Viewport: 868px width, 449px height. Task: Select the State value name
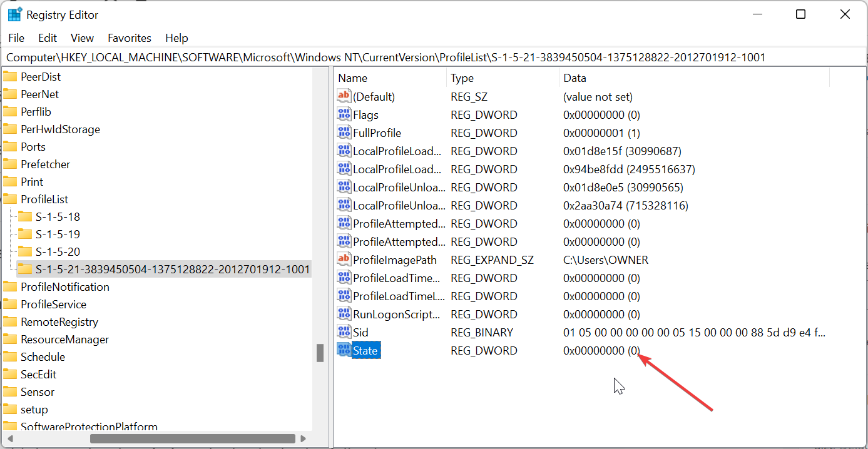(365, 350)
